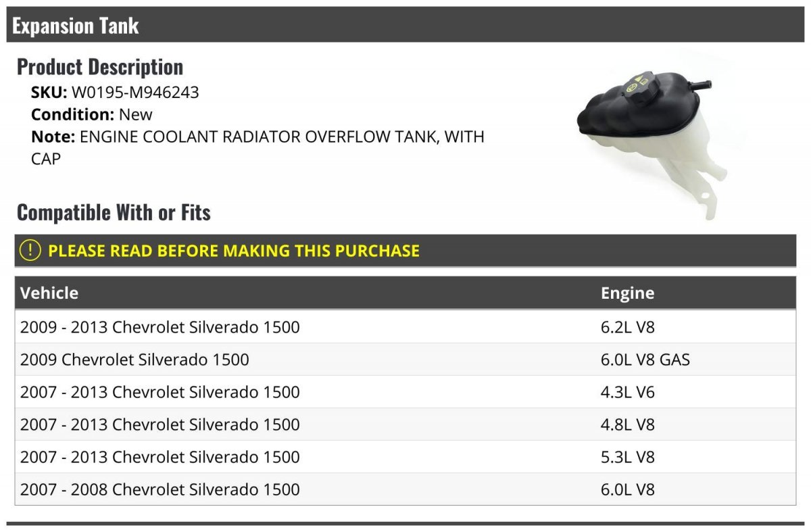Select the 2009 Chevrolet Silverado 1500 row
811x532 pixels.
(x=405, y=360)
